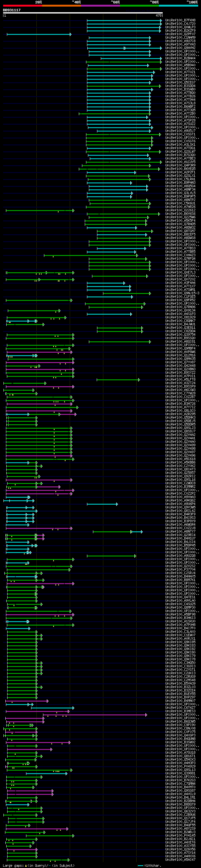Select hit label UniRef100_Q2V496

180,455
